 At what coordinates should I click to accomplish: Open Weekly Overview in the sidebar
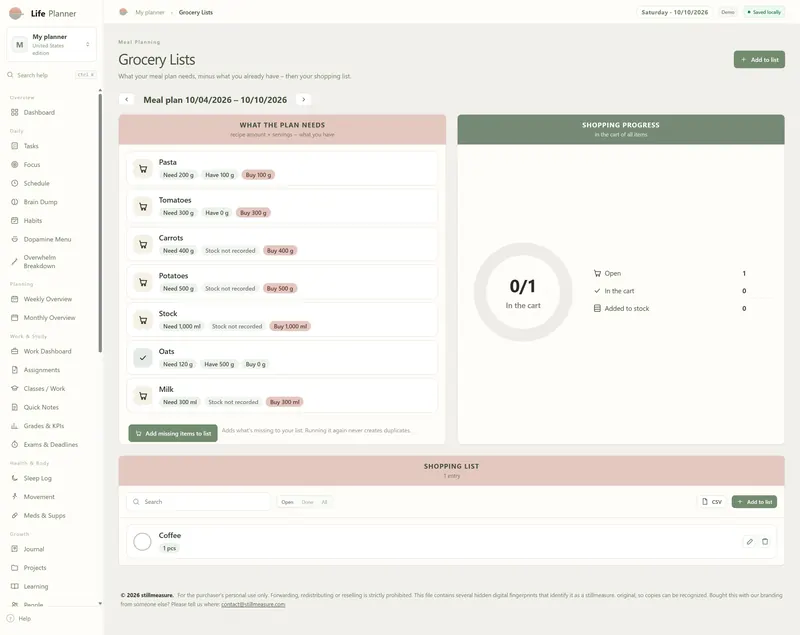point(47,299)
